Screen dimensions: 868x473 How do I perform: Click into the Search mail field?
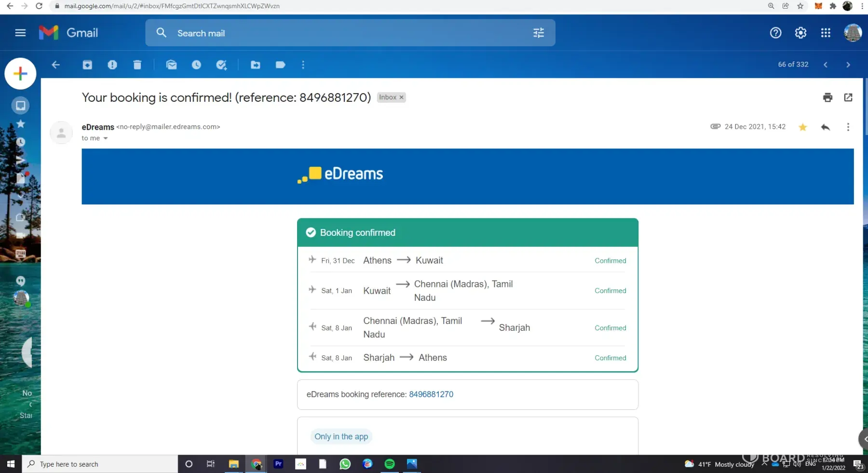click(x=338, y=33)
